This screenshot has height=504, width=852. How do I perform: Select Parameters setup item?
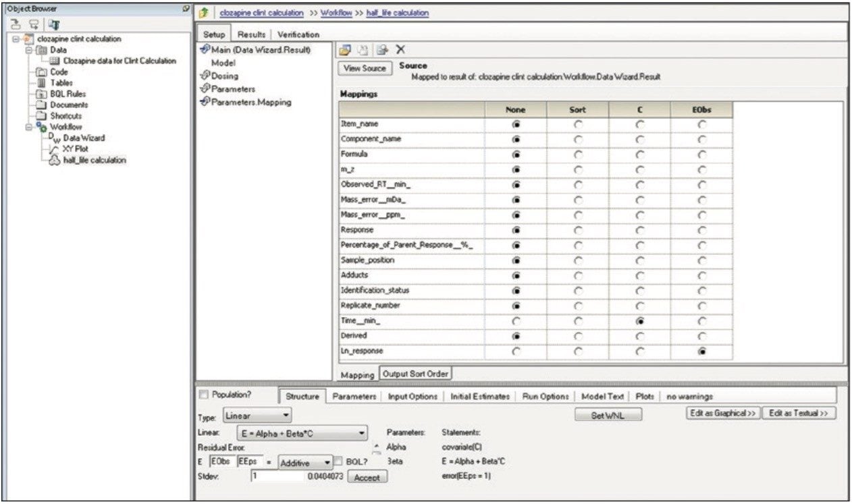(233, 89)
